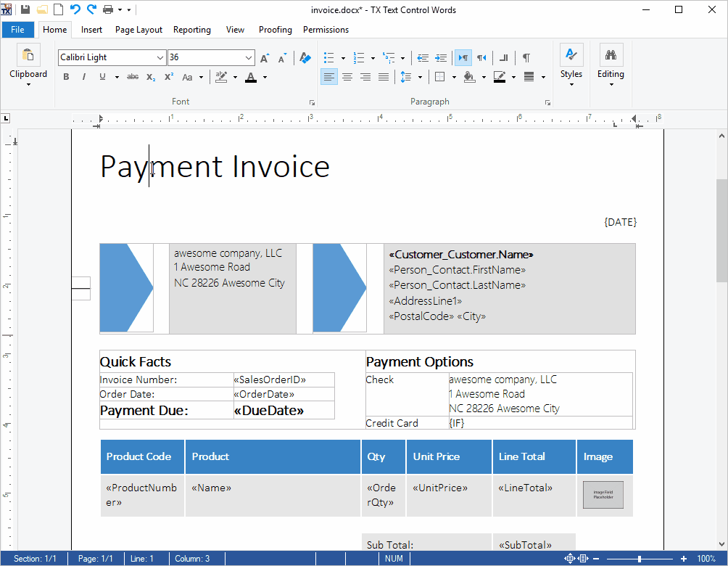Toggle Bold formatting
The width and height of the screenshot is (728, 566).
[x=66, y=77]
